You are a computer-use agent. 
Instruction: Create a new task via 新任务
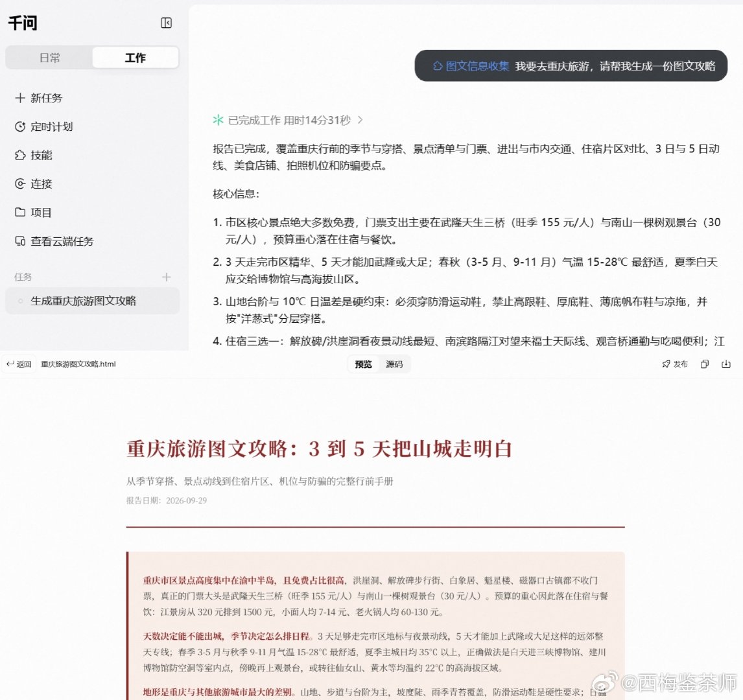click(38, 98)
